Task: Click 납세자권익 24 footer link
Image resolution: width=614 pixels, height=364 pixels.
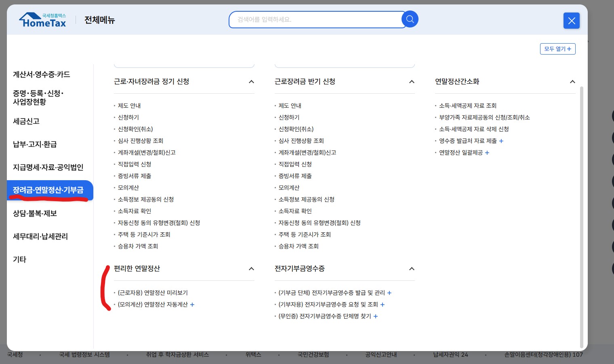Action: coord(450,355)
